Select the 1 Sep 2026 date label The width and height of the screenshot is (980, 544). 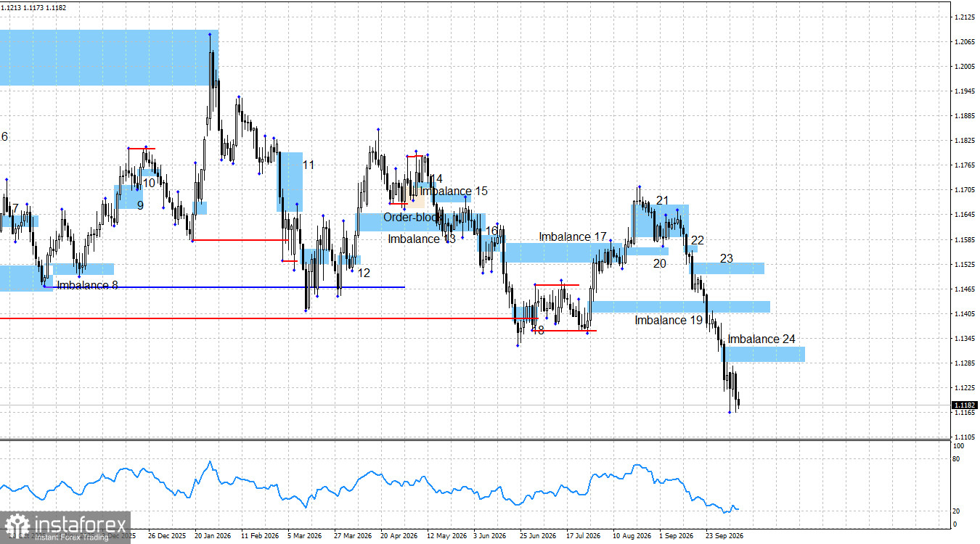click(x=676, y=537)
